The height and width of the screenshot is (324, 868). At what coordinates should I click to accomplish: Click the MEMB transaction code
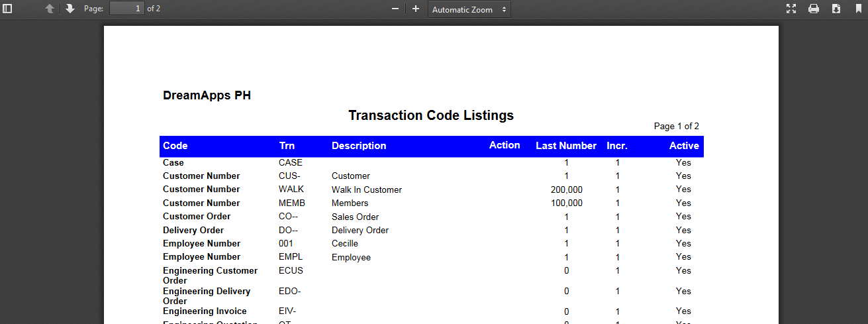pyautogui.click(x=292, y=203)
